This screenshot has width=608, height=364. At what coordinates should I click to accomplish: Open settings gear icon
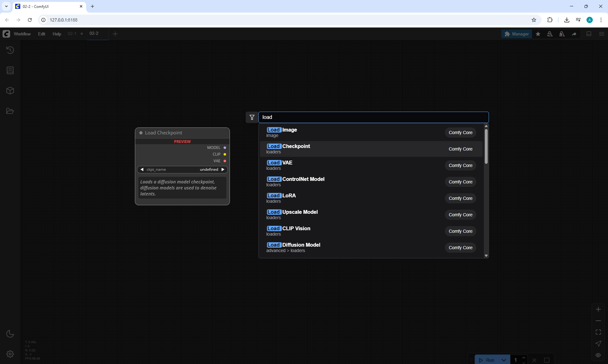pos(10,354)
